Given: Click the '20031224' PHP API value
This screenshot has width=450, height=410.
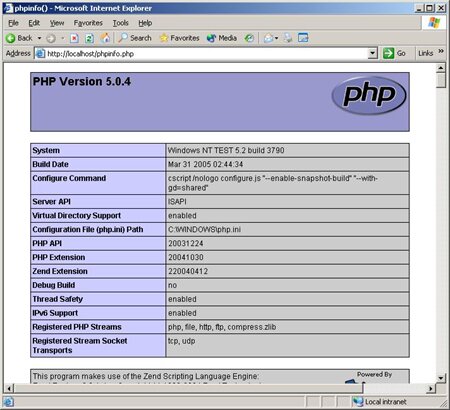Looking at the screenshot, I should tap(185, 243).
